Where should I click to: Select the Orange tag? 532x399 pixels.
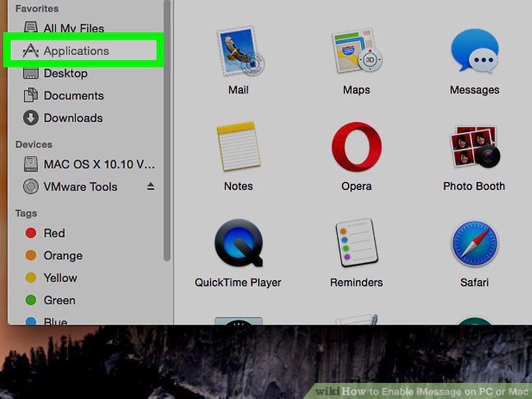54,256
